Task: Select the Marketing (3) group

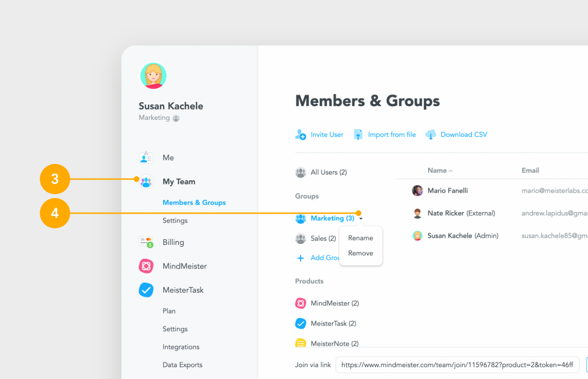Action: pos(332,218)
